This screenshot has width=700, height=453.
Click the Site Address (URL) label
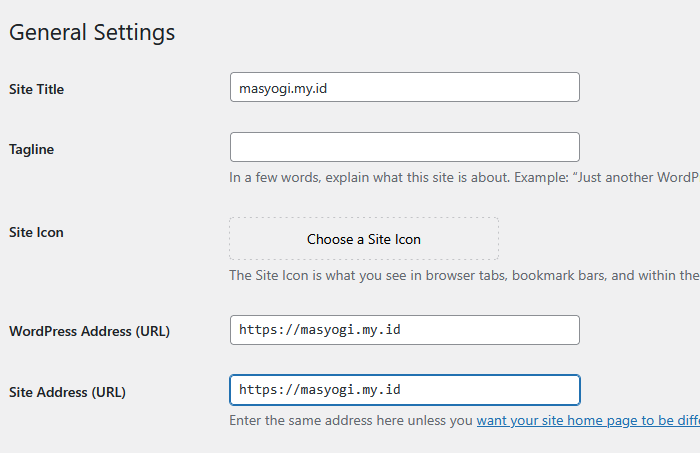tap(67, 391)
